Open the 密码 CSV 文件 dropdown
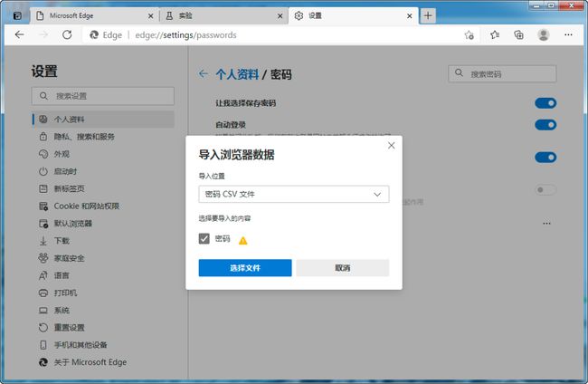588x384 pixels. (x=294, y=194)
